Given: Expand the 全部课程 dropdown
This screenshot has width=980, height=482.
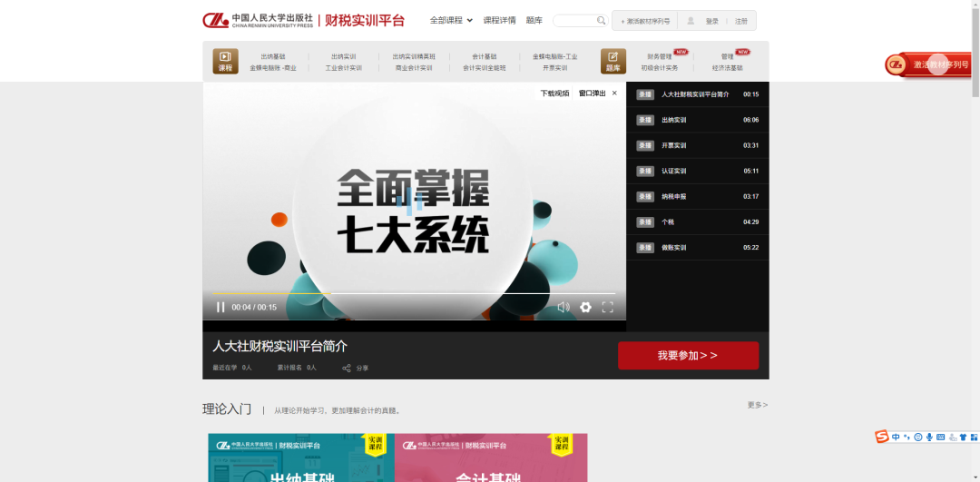Looking at the screenshot, I should [451, 20].
